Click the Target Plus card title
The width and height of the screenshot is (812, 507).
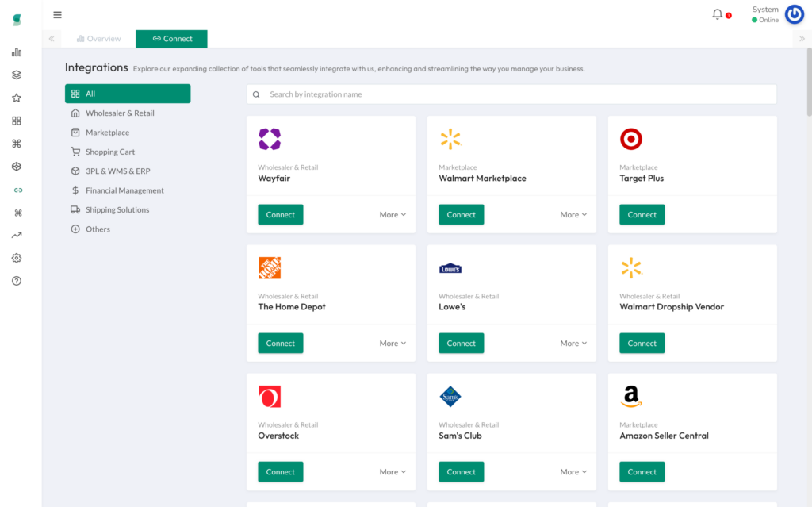tap(641, 178)
